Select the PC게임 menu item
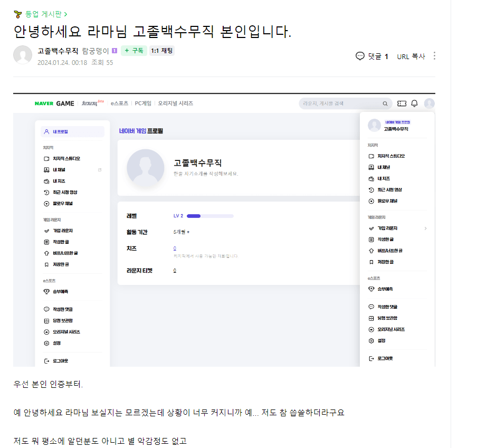Screen dimensions: 477x448 [x=143, y=103]
